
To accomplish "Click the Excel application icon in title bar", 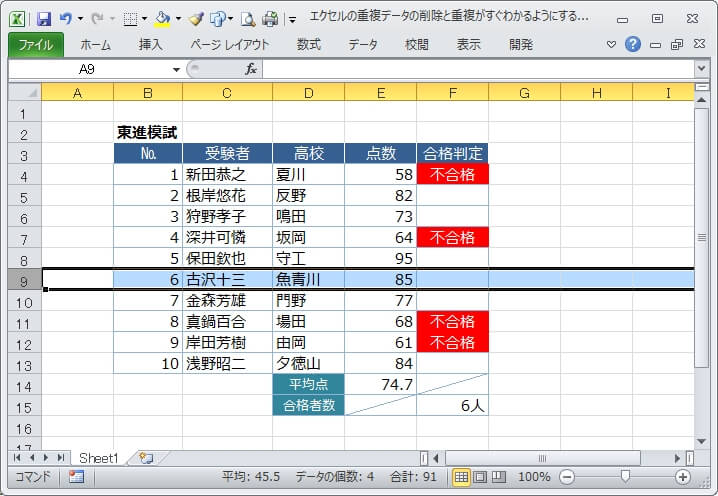I will [17, 18].
